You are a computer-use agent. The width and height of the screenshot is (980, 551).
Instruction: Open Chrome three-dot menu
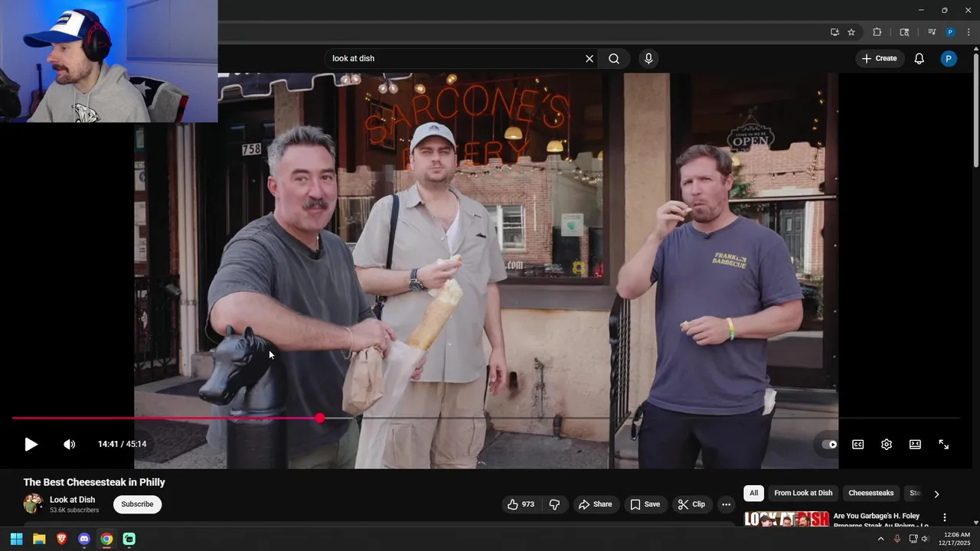(969, 32)
